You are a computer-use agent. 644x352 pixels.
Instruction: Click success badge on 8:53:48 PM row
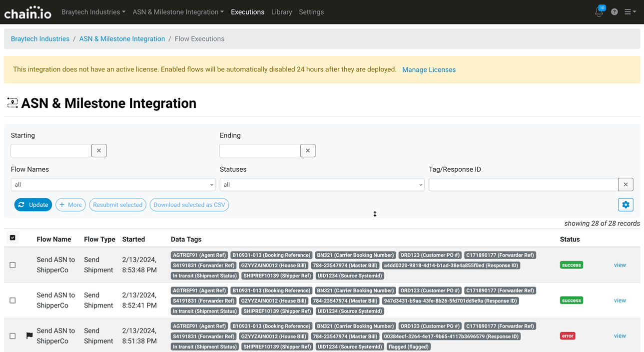pyautogui.click(x=572, y=265)
